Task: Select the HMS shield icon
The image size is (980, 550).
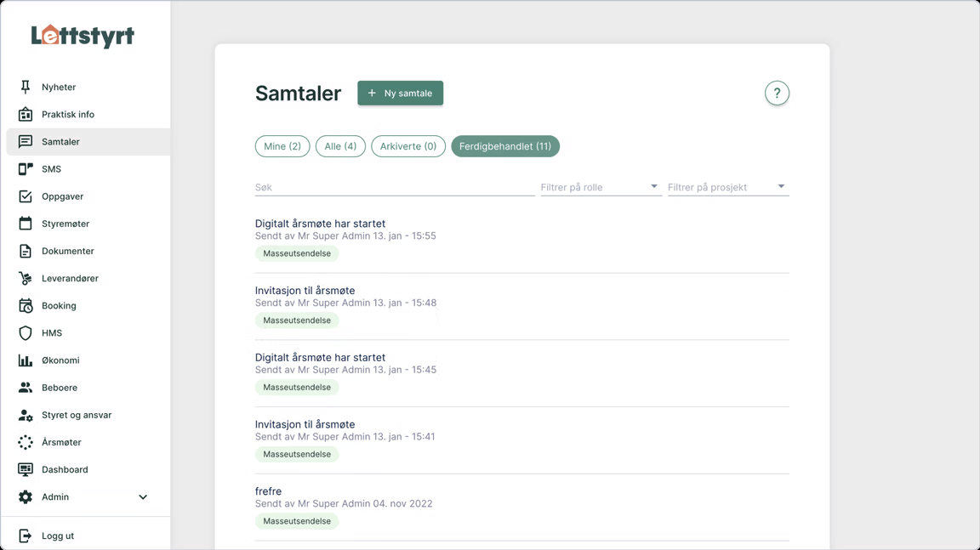Action: [26, 333]
